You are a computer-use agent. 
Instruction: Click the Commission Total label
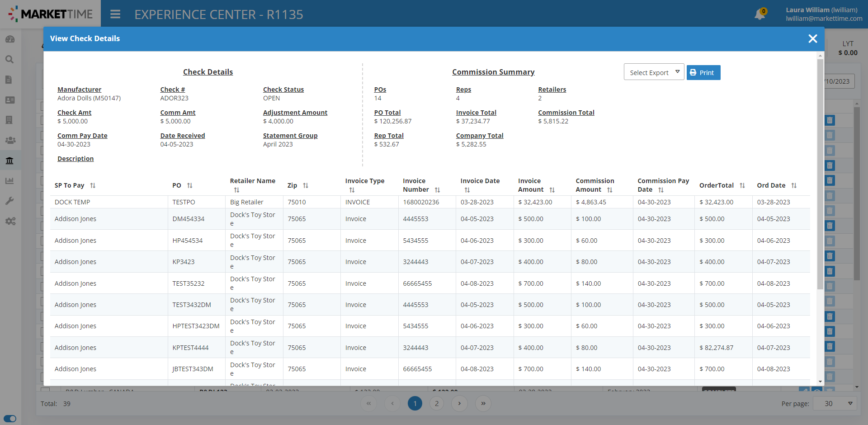point(566,113)
